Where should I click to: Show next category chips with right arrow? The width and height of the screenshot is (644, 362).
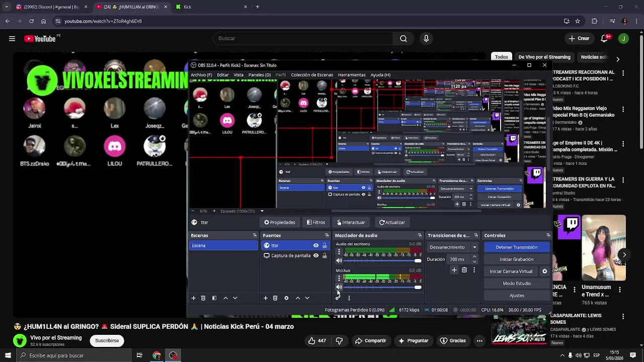[618, 59]
